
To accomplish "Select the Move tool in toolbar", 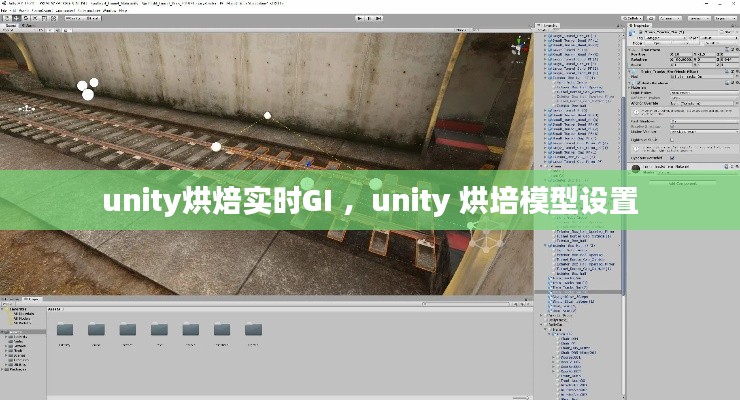I will point(16,18).
